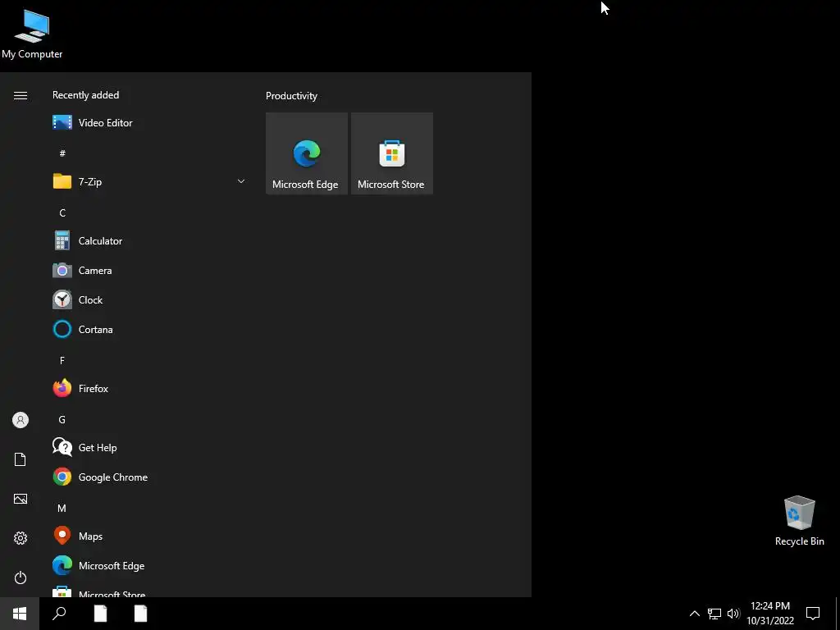Open Pictures from the Start sidebar
This screenshot has width=840, height=630.
tap(21, 499)
